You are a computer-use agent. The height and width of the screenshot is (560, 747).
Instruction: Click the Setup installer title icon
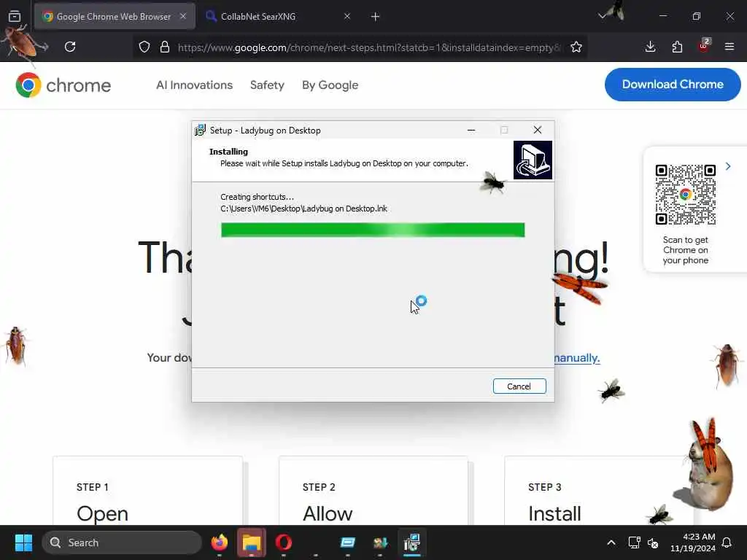pos(200,130)
